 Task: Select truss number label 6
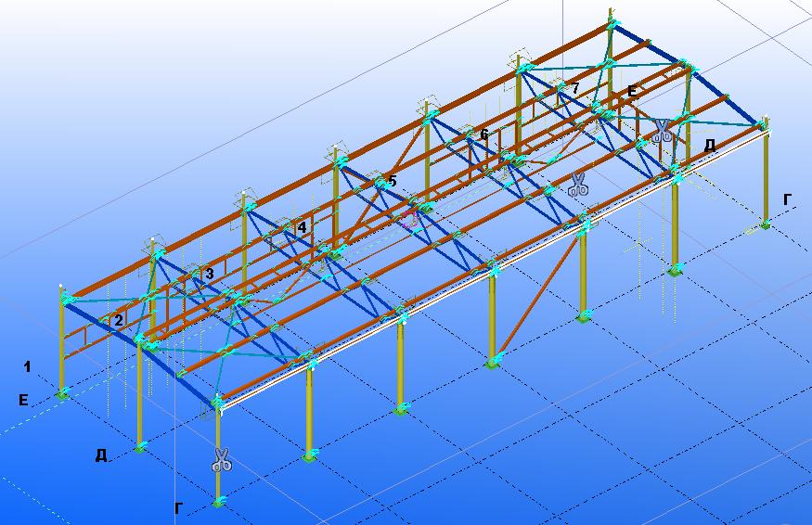(x=483, y=134)
